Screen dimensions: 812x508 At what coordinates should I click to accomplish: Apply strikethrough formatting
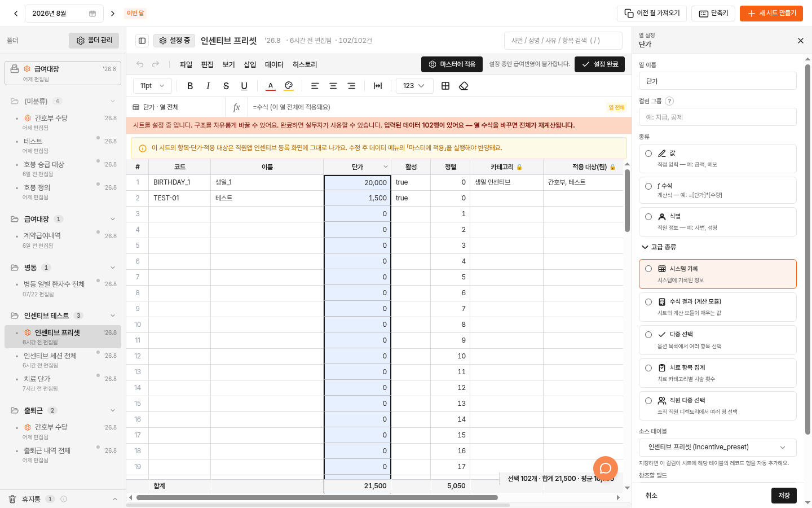[226, 86]
